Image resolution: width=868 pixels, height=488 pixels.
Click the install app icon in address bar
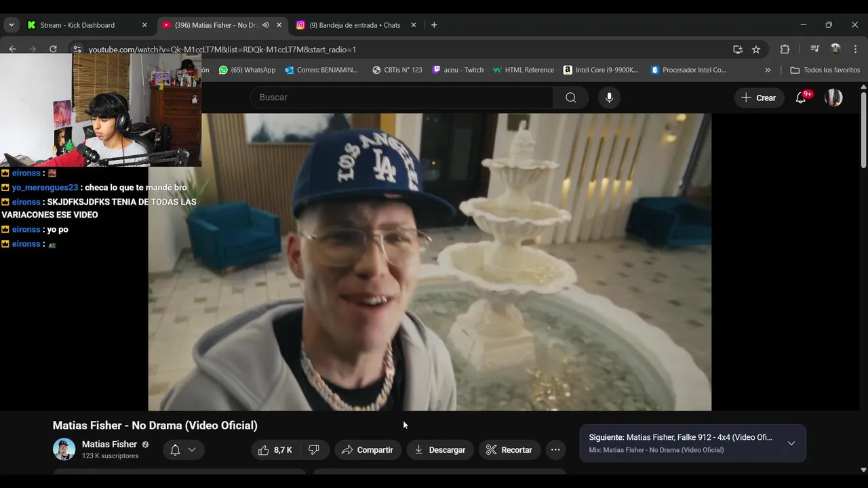pos(738,49)
